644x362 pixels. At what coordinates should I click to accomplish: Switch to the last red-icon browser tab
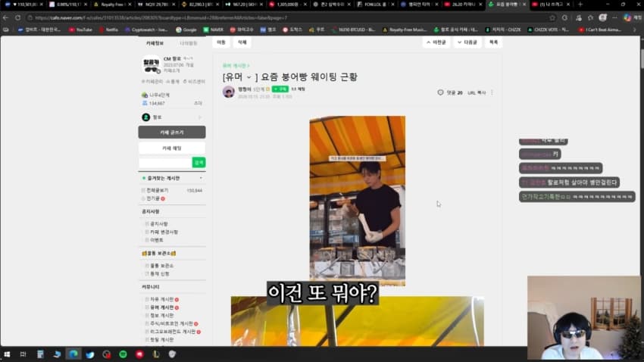(x=550, y=5)
